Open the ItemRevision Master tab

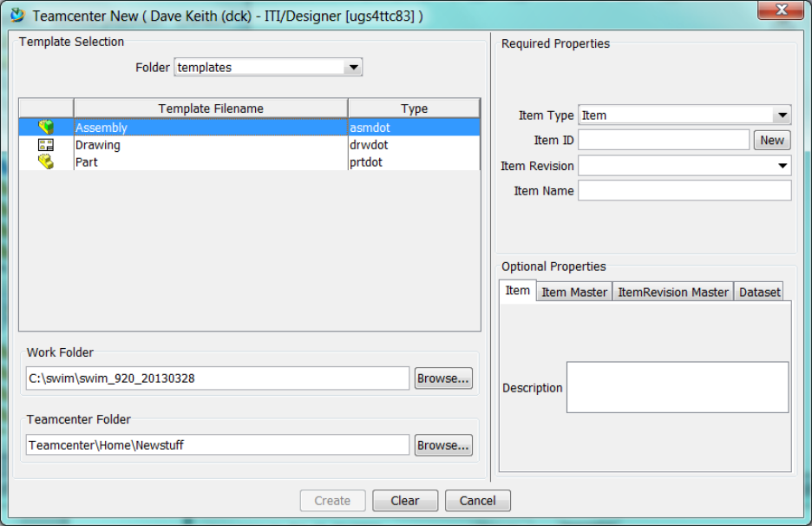pos(673,293)
